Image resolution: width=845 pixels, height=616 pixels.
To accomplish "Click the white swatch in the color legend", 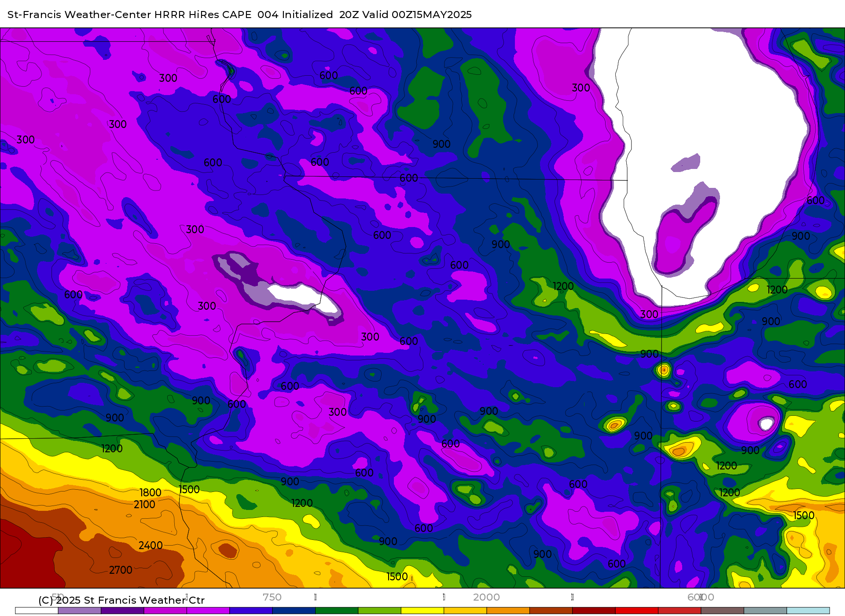I will click(x=37, y=611).
